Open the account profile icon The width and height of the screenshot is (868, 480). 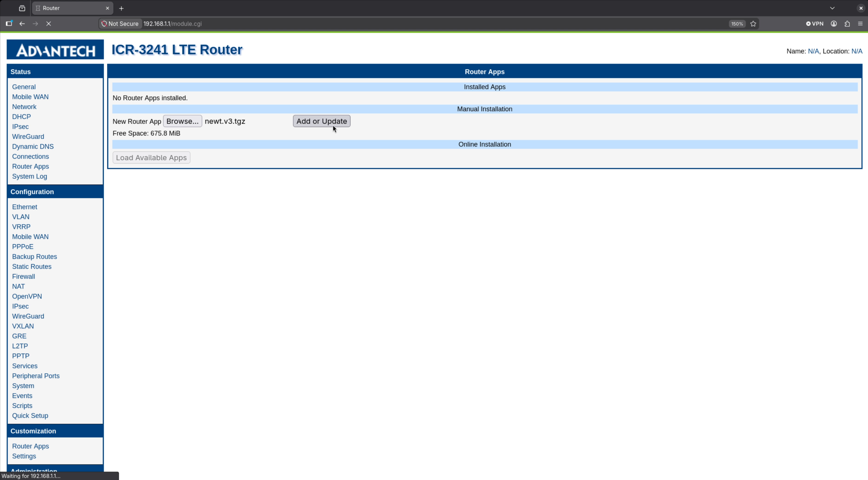click(x=834, y=24)
